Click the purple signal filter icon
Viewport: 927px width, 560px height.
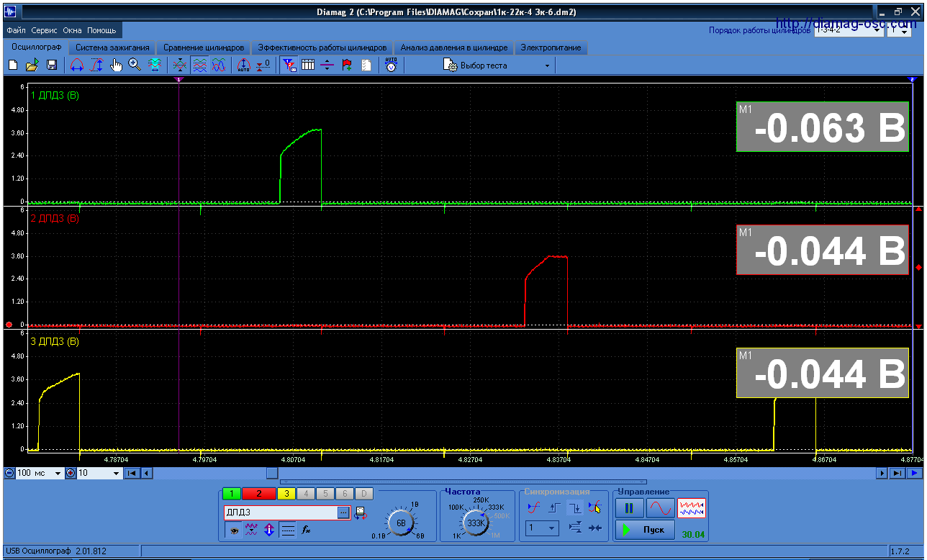(251, 530)
